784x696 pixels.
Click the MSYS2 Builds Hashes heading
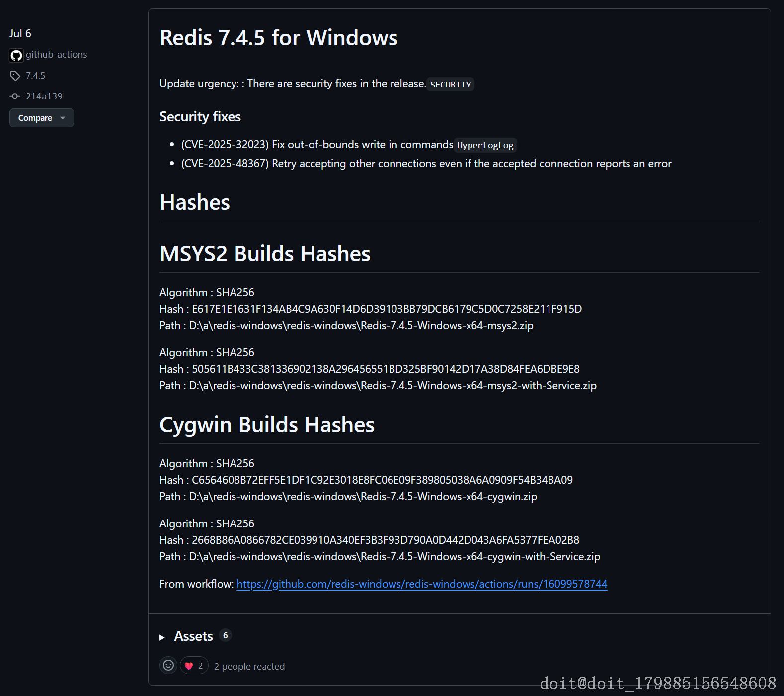tap(265, 254)
